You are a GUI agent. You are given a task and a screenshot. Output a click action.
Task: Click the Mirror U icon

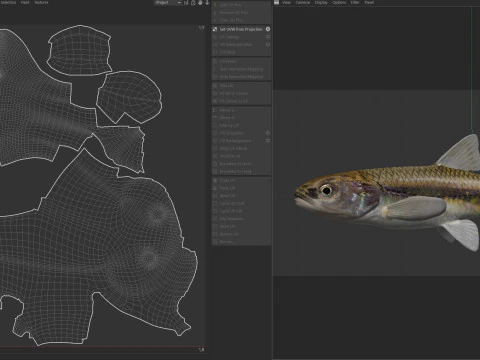coord(215,110)
